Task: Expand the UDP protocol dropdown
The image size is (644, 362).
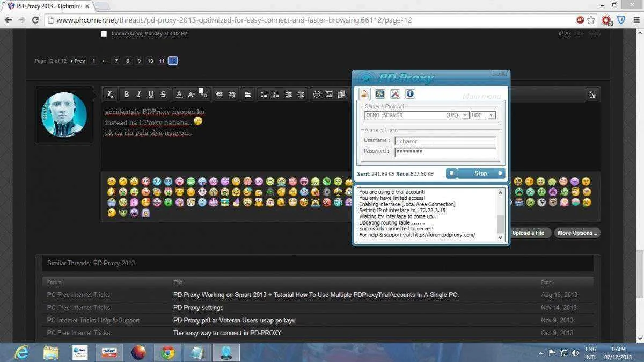Action: pyautogui.click(x=492, y=115)
